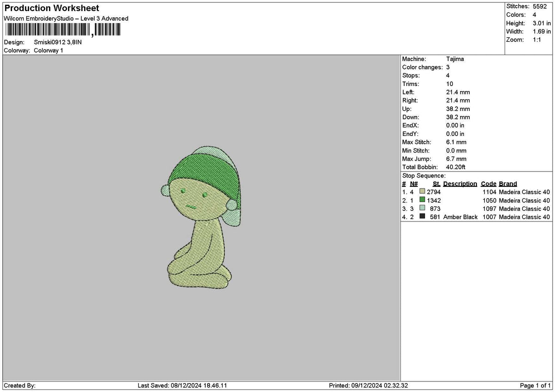Click the Up value 38.2 mm
555x392 pixels.
coord(458,109)
